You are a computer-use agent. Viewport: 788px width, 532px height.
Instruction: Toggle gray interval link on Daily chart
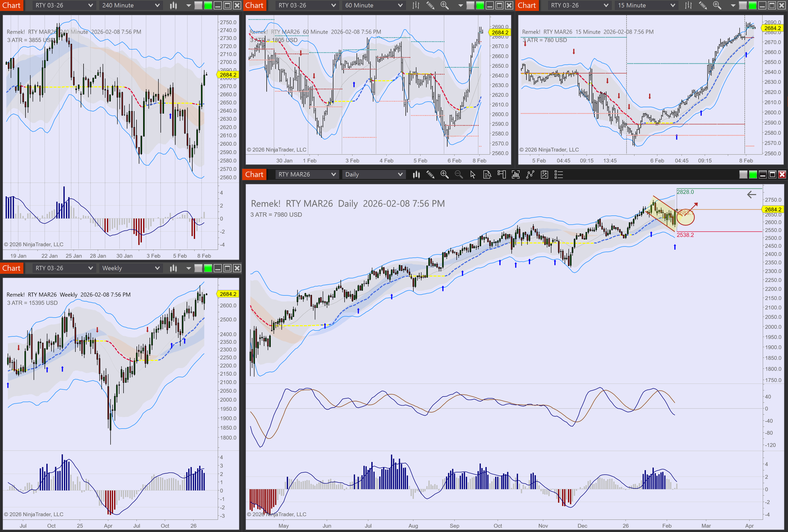(743, 175)
